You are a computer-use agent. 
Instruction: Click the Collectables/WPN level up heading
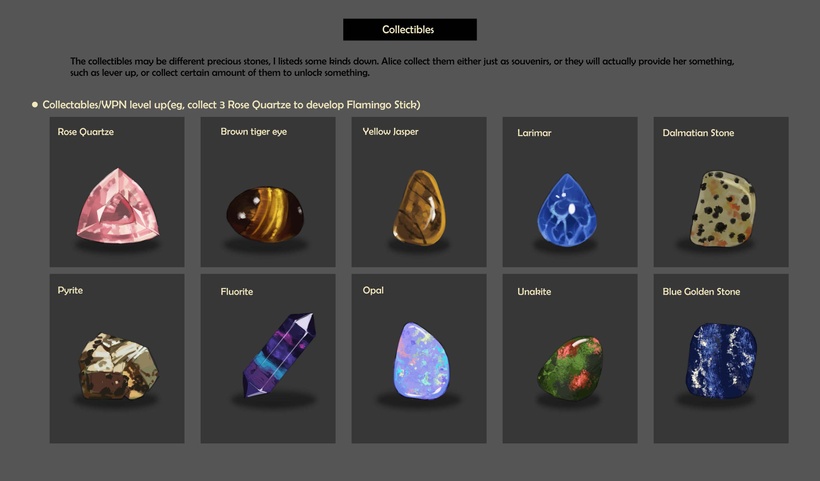[x=231, y=105]
